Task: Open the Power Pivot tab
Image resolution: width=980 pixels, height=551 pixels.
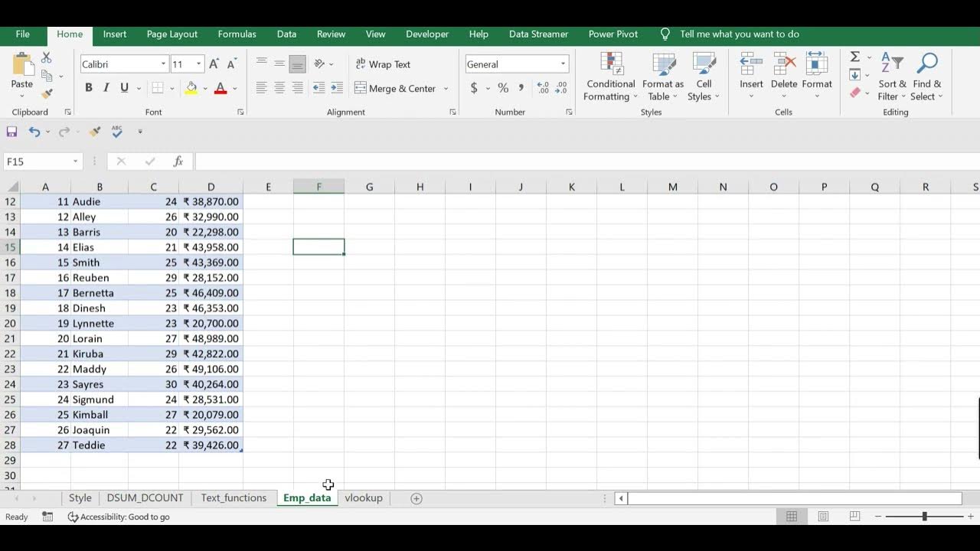Action: click(x=613, y=34)
